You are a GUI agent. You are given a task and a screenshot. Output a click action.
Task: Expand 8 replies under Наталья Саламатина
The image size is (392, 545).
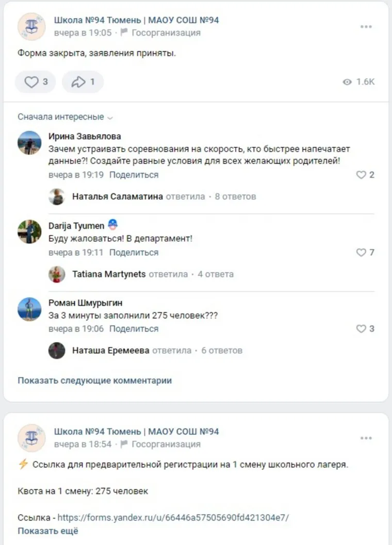pos(235,196)
